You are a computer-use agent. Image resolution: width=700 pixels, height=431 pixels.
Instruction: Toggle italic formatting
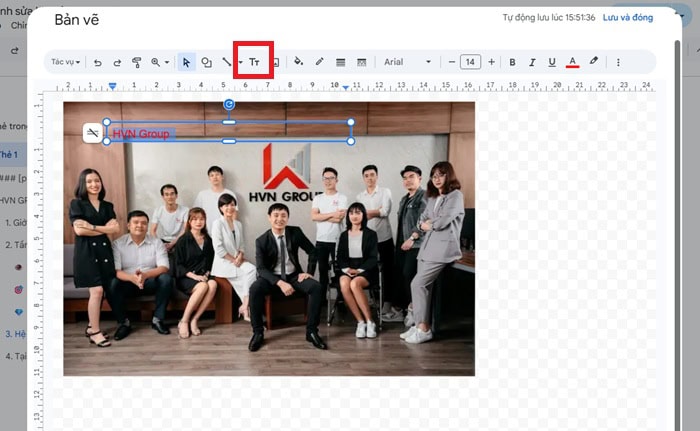(x=532, y=63)
